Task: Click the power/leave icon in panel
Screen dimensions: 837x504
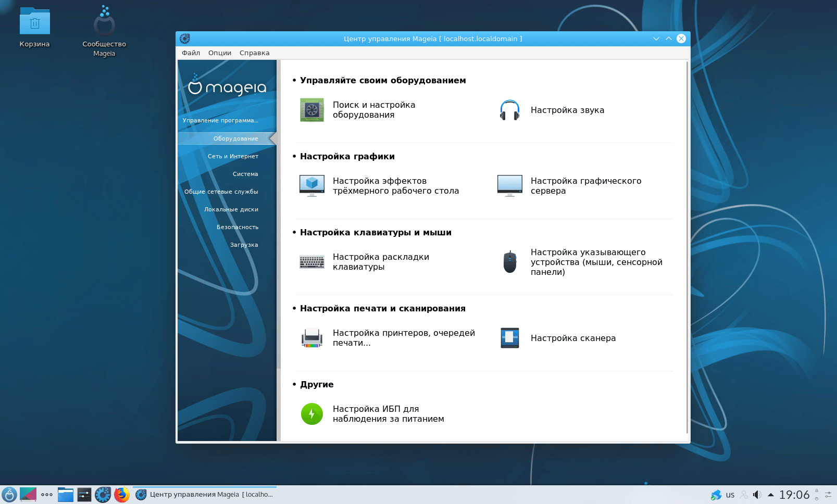Action: coord(817,499)
